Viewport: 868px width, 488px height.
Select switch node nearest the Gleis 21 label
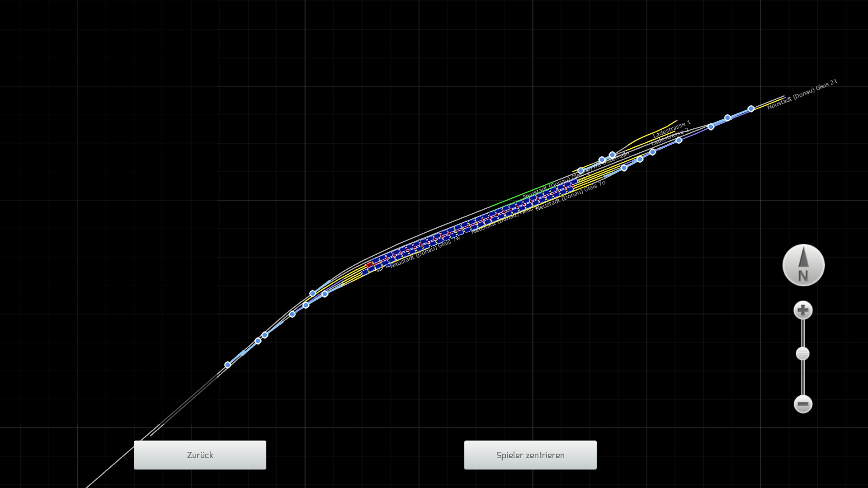coord(751,109)
